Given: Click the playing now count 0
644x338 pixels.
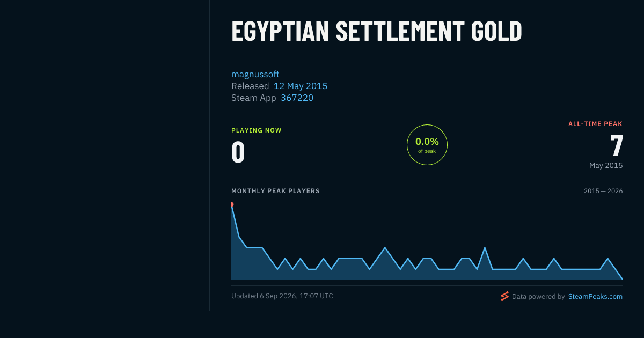Looking at the screenshot, I should pyautogui.click(x=238, y=152).
